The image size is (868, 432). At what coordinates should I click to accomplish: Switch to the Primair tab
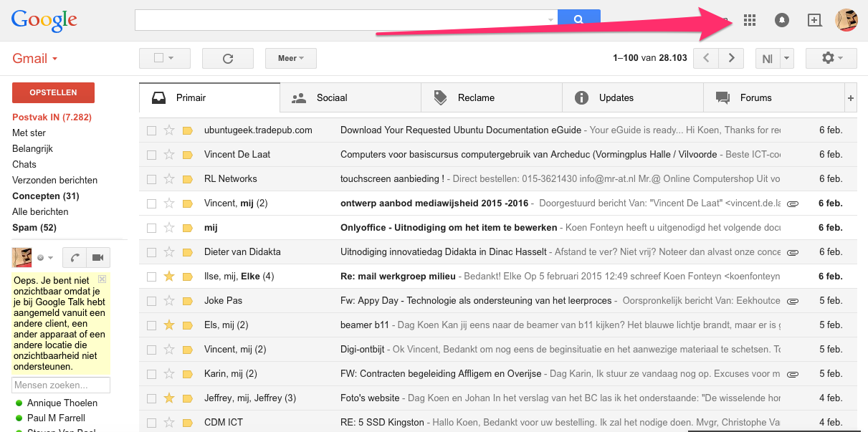(x=209, y=98)
